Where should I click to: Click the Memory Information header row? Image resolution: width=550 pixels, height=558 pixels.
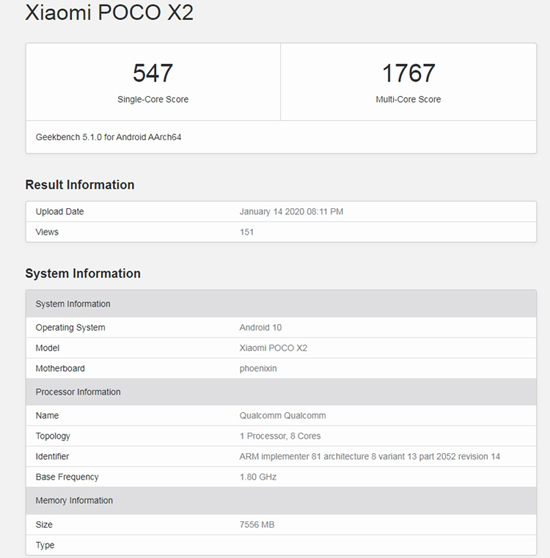pos(281,500)
